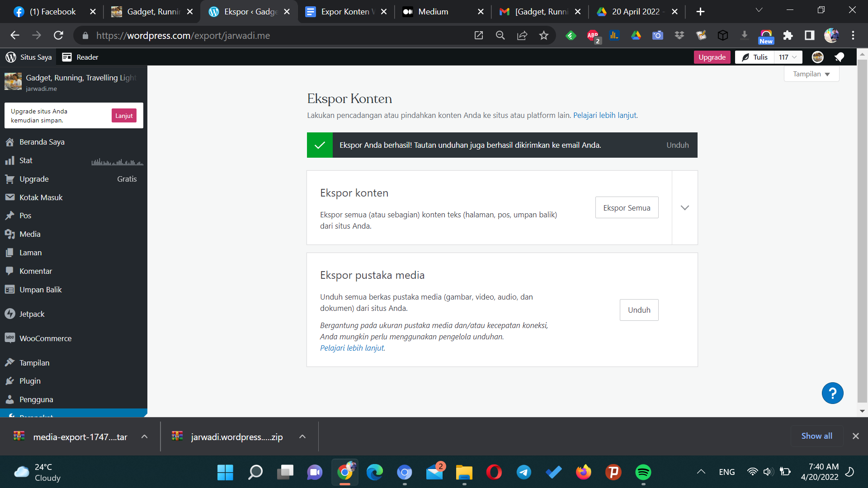
Task: Open Spotify from the taskbar
Action: tap(643, 472)
